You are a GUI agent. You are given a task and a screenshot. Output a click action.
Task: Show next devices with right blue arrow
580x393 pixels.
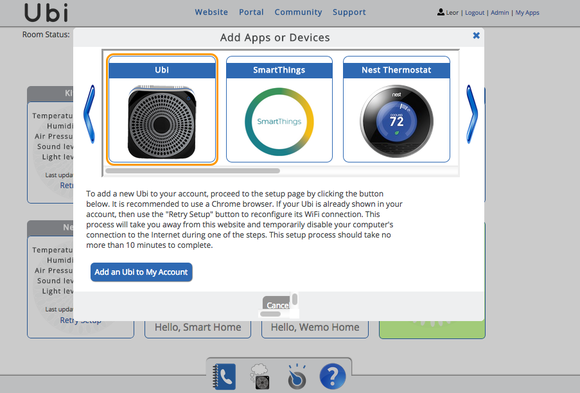[472, 114]
